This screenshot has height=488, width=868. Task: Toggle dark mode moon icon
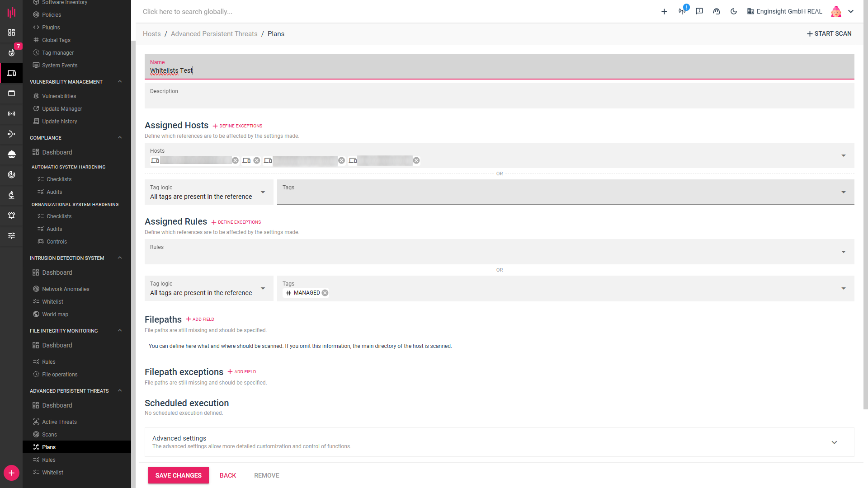pos(733,11)
